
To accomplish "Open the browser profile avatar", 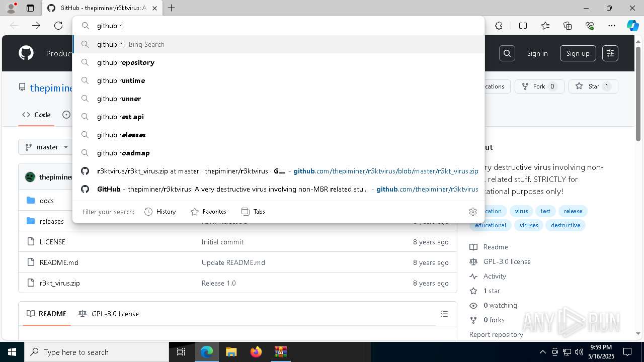I will click(x=11, y=8).
